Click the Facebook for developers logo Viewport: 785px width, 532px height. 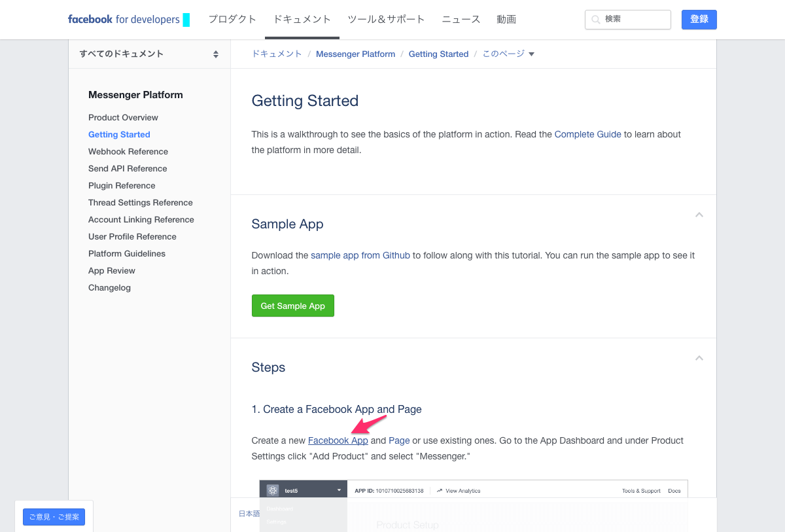pos(124,20)
